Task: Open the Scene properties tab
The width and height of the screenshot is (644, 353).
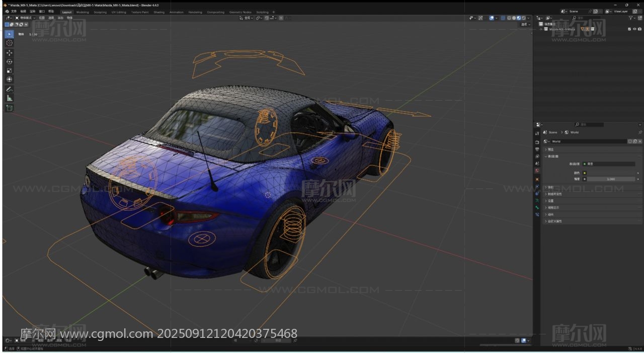Action: 537,163
